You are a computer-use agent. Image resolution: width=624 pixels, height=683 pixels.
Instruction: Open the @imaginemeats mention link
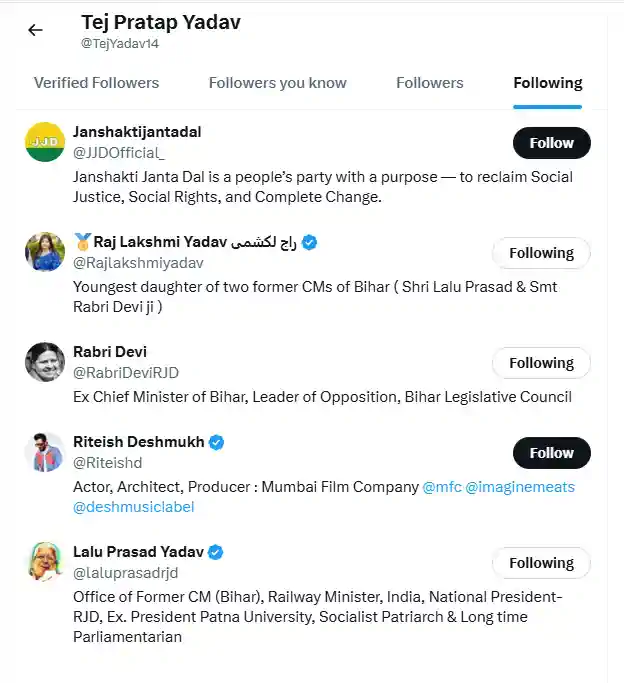[x=520, y=487]
